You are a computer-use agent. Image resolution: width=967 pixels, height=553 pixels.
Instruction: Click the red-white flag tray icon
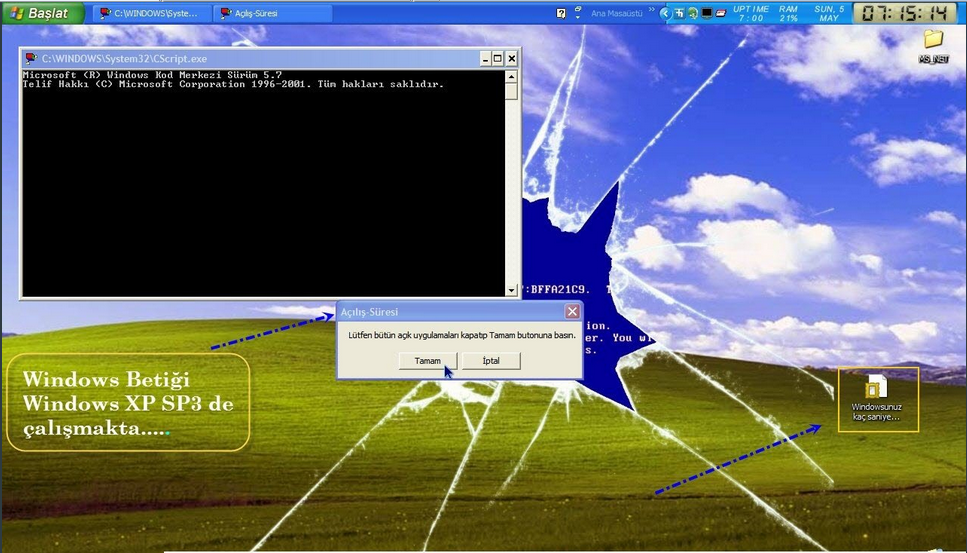click(720, 13)
